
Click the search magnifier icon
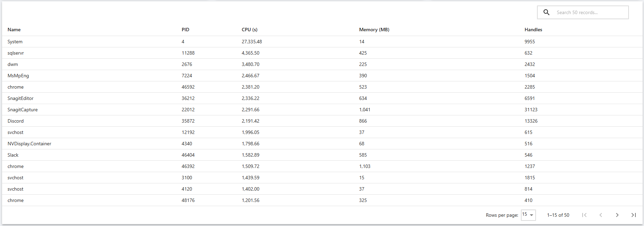point(546,12)
